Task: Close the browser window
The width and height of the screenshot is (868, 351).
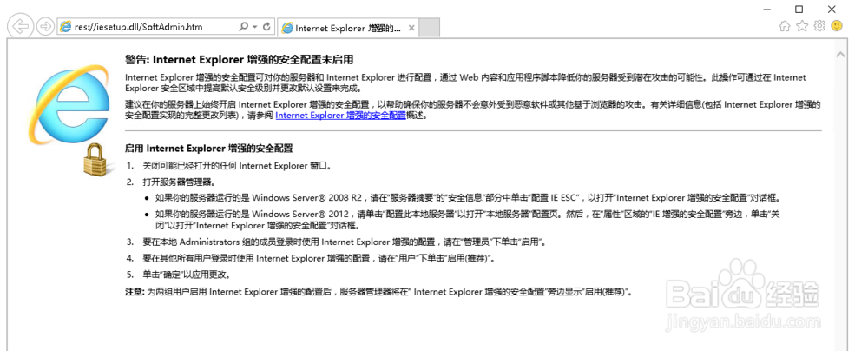Action: (x=832, y=9)
